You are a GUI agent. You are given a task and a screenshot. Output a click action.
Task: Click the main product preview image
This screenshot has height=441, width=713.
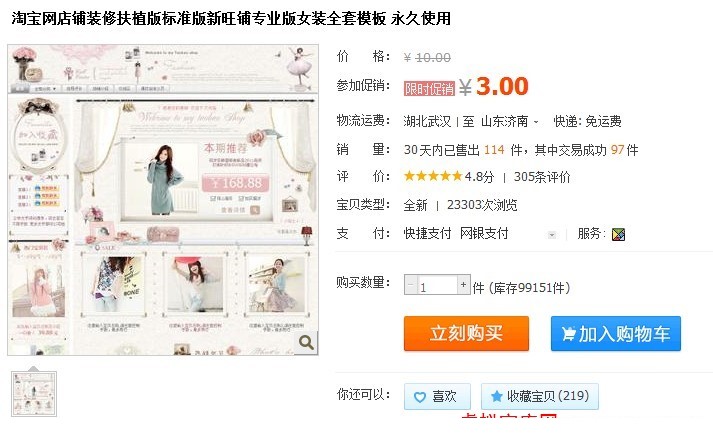click(163, 200)
